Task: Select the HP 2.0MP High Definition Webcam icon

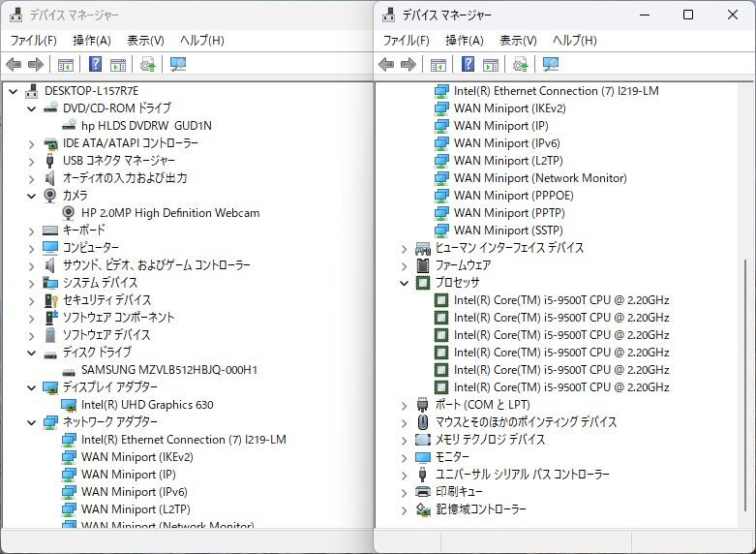Action: [x=69, y=213]
